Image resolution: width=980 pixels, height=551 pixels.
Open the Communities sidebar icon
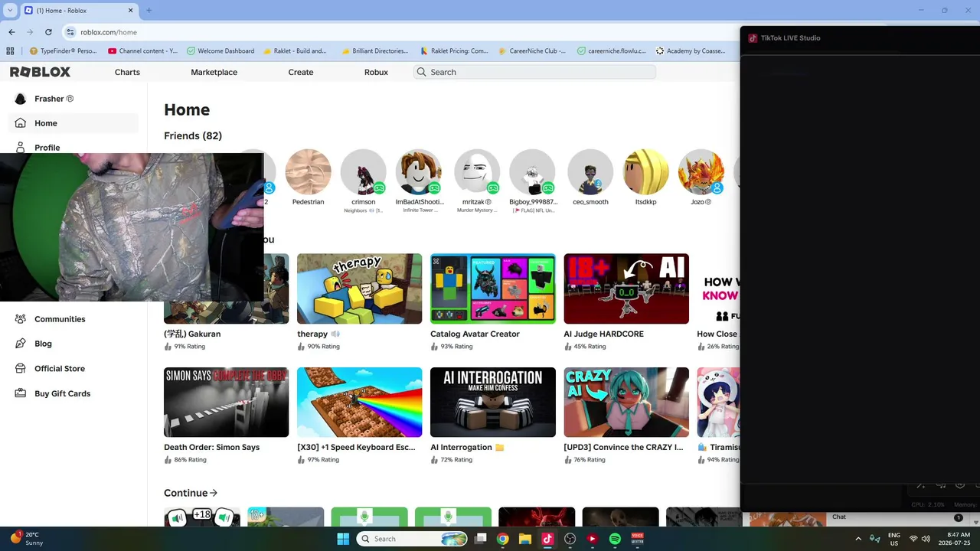coord(21,319)
